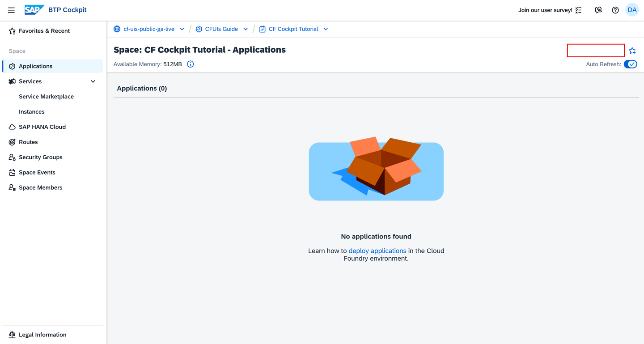Screen dimensions: 644x344
Task: Expand CF Cockpit Tutorial breadcrumb dropdown
Action: point(326,29)
